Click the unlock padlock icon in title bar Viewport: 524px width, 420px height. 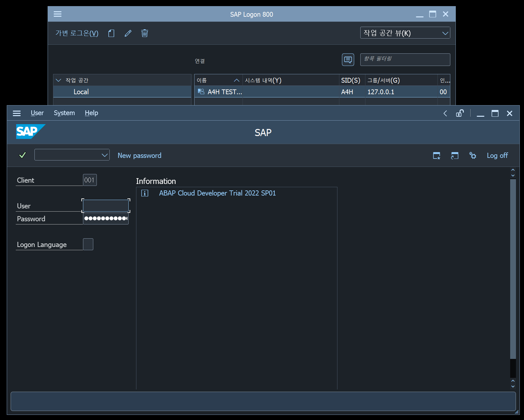click(x=460, y=113)
